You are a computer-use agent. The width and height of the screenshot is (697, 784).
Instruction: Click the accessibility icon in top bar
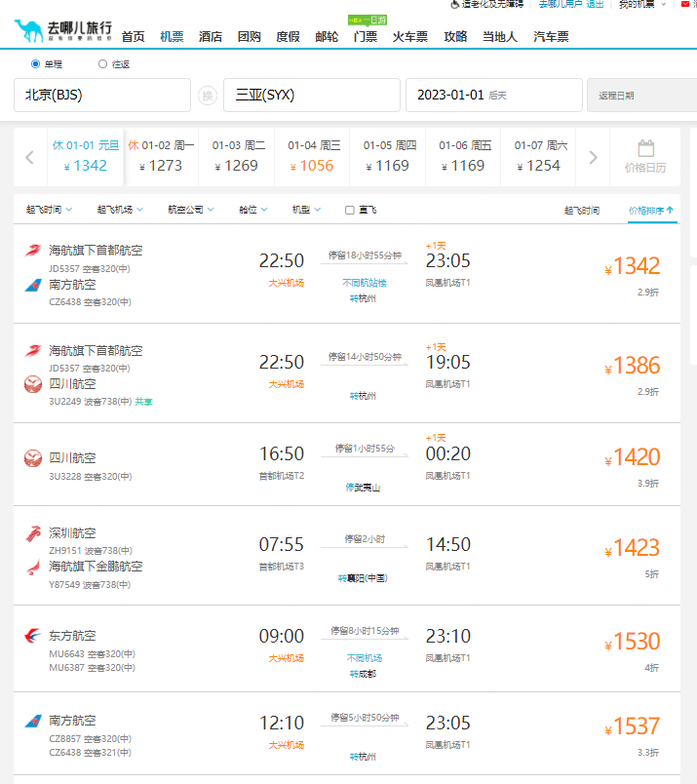point(454,5)
